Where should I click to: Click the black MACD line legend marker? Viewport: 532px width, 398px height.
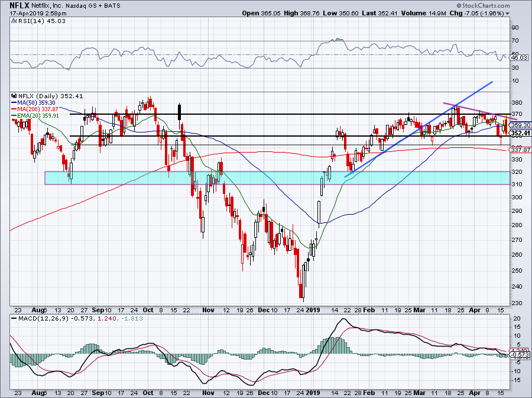pos(14,319)
